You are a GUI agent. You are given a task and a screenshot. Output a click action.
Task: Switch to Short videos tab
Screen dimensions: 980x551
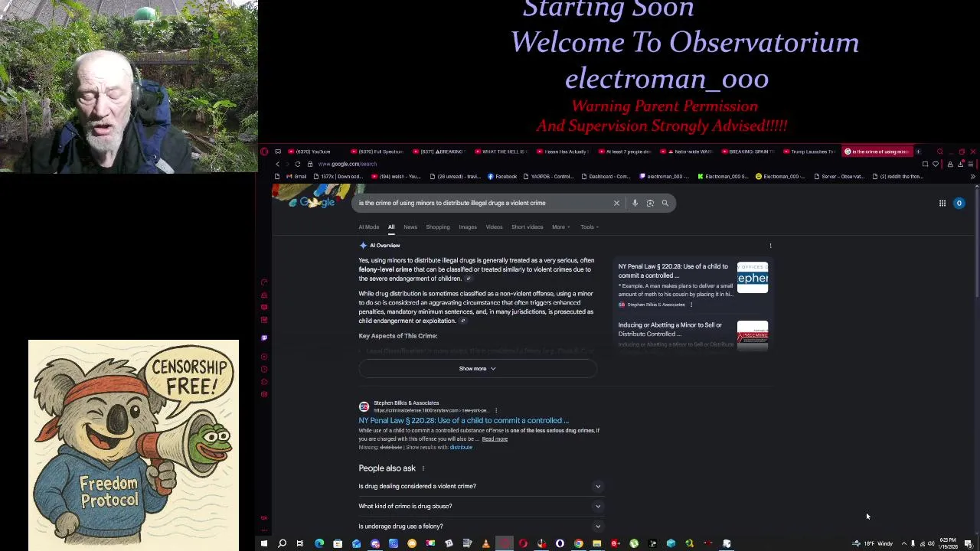click(x=528, y=227)
